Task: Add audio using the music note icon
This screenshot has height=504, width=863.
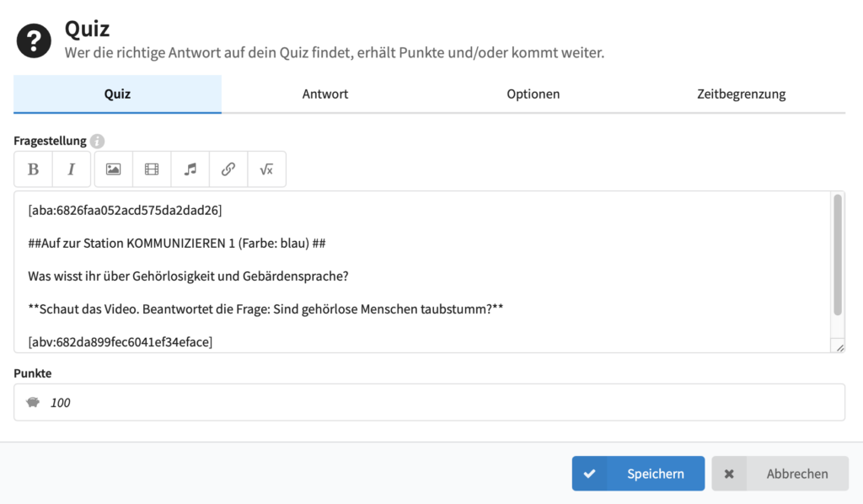Action: (190, 169)
